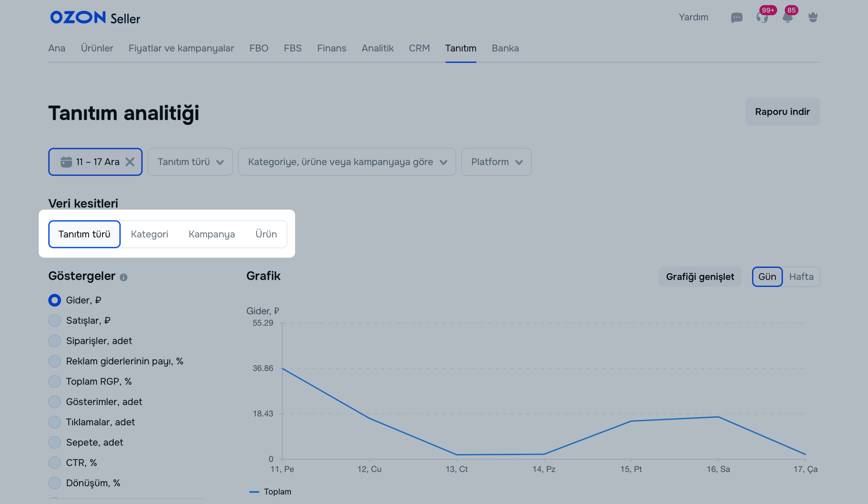
Task: Click the Toplam legend line swatch
Action: pos(254,492)
